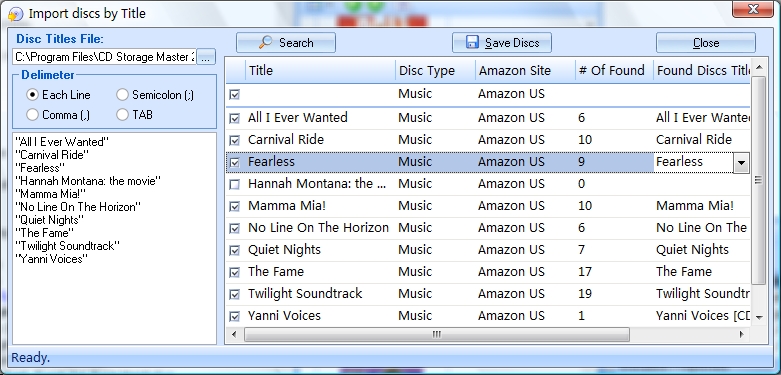
Task: Choose the TAB delimiter option
Action: 123,115
